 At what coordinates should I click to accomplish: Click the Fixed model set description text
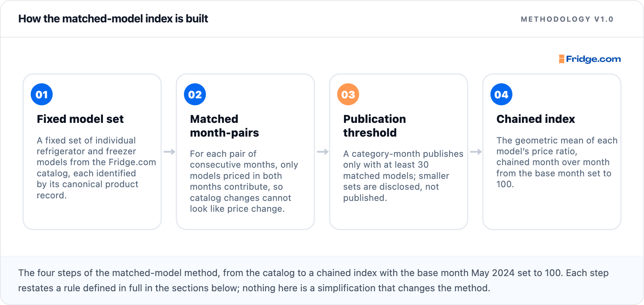pyautogui.click(x=96, y=168)
